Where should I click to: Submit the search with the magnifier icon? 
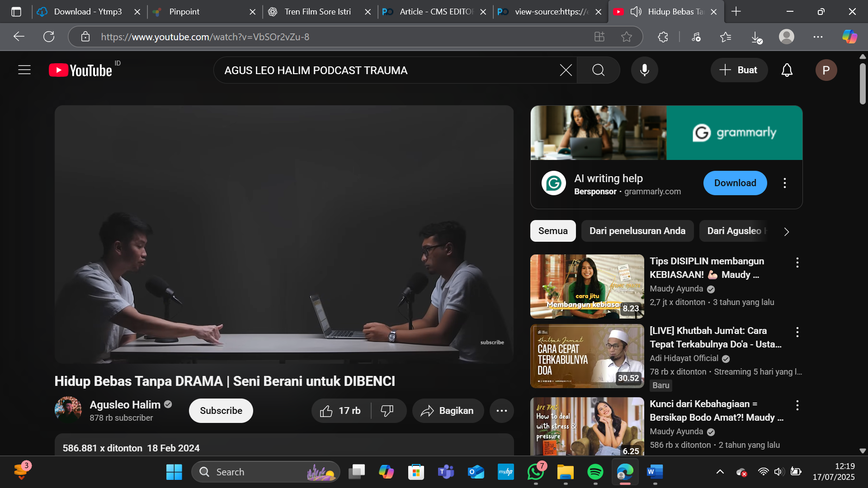click(x=598, y=70)
